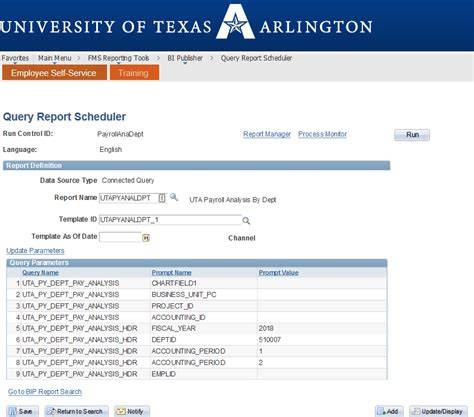Click the Notify button
The image size is (474, 417).
pyautogui.click(x=132, y=411)
